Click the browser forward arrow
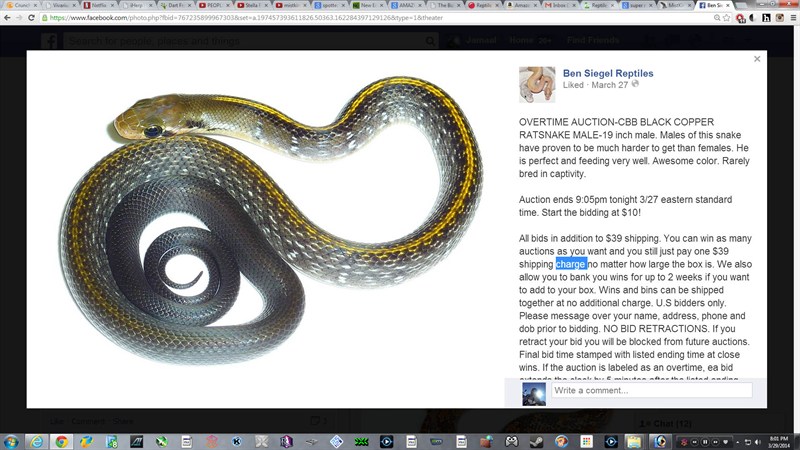The height and width of the screenshot is (450, 800). pyautogui.click(x=19, y=17)
